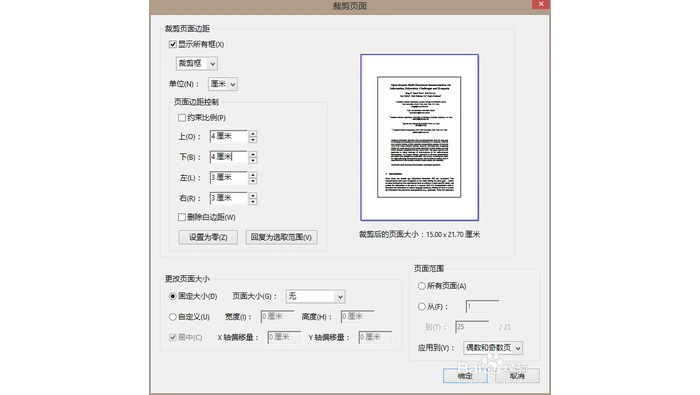The height and width of the screenshot is (395, 700).
Task: Toggle the 居中 checkbox
Action: [x=173, y=337]
